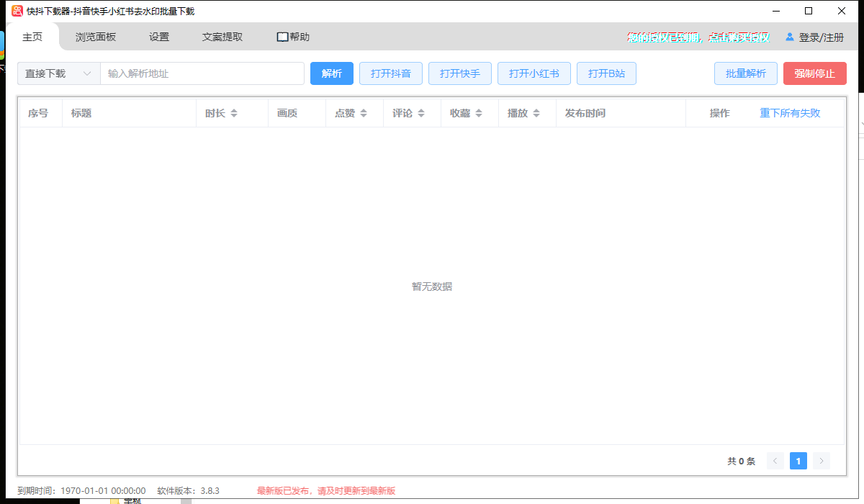Click the blue 解析 button

(x=332, y=73)
